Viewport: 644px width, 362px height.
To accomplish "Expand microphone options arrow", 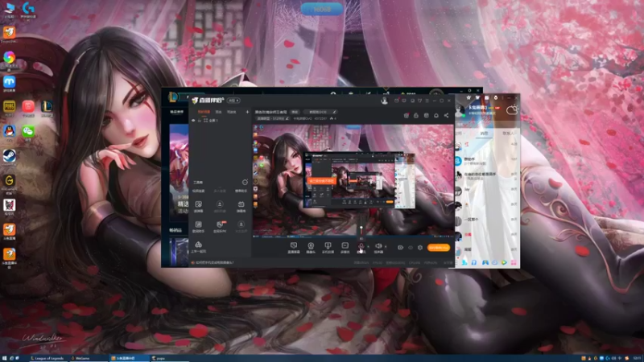I will point(368,247).
